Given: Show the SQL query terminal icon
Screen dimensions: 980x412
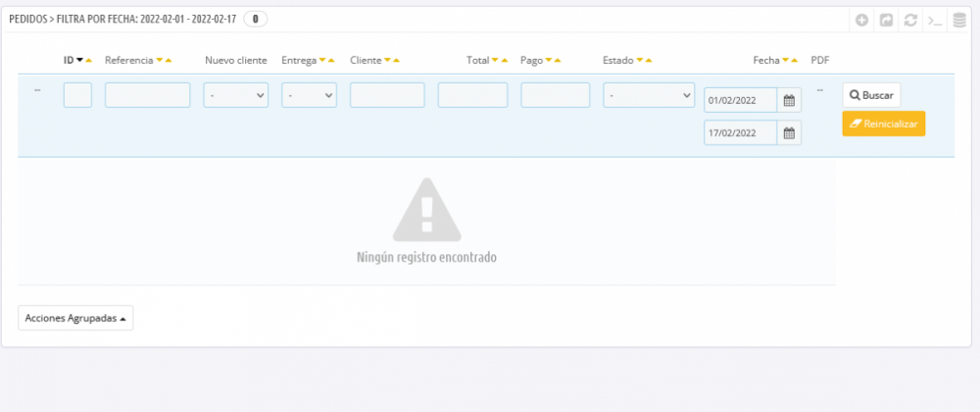Looking at the screenshot, I should pos(935,20).
